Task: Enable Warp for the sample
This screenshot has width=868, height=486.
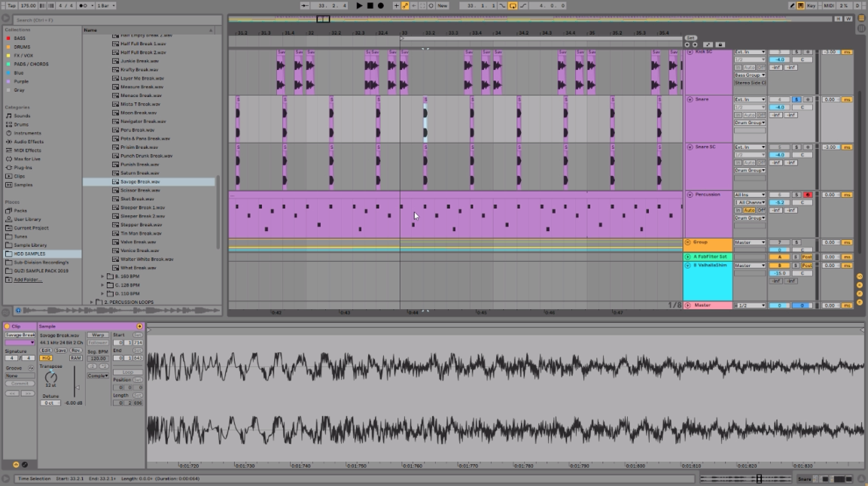Action: [x=98, y=335]
